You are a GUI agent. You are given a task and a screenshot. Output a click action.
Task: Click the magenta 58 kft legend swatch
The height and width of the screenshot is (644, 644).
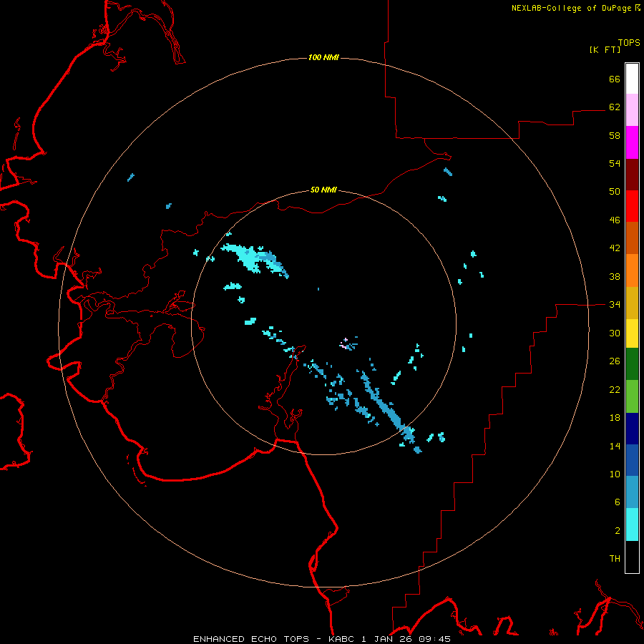click(632, 142)
